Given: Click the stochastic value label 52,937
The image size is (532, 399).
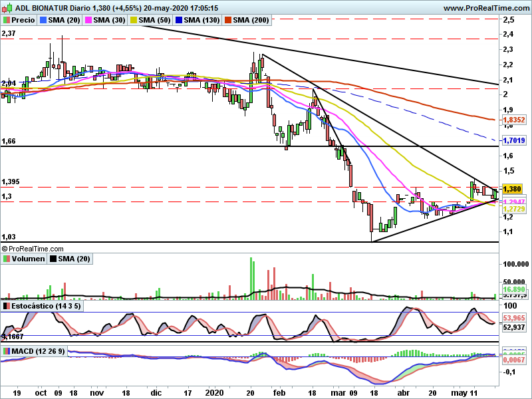Looking at the screenshot, I should click(513, 327).
